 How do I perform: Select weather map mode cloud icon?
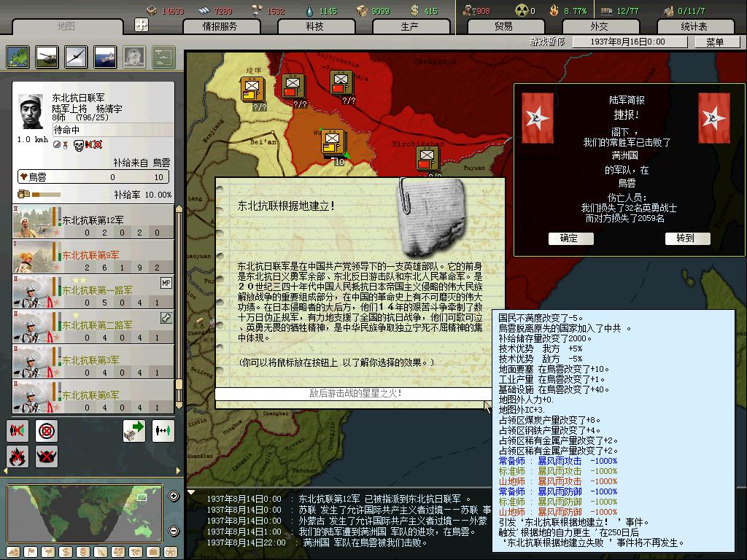pyautogui.click(x=48, y=553)
